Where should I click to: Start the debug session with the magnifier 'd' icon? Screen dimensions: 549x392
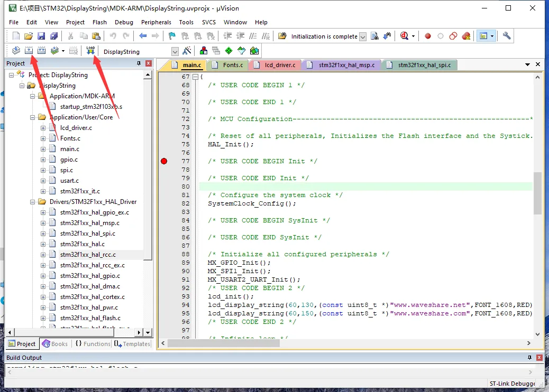pyautogui.click(x=405, y=36)
